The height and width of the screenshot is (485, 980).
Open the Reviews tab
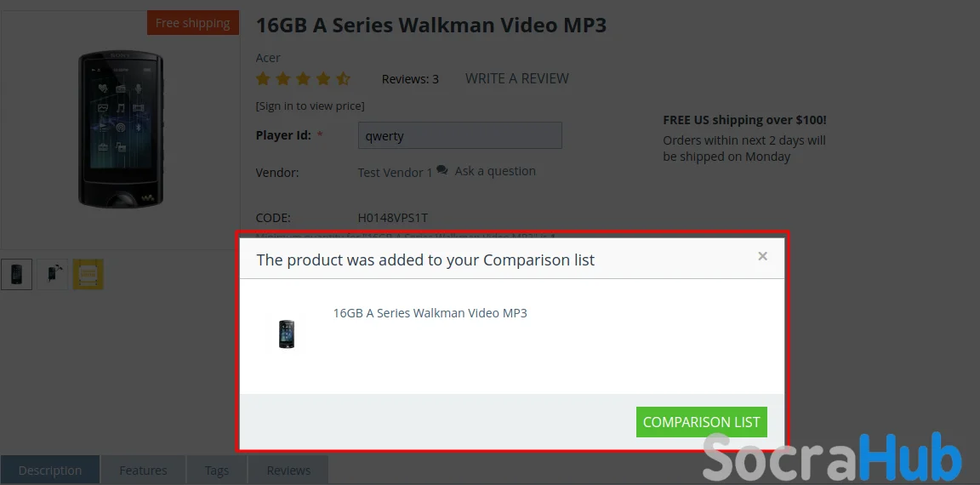click(x=288, y=470)
